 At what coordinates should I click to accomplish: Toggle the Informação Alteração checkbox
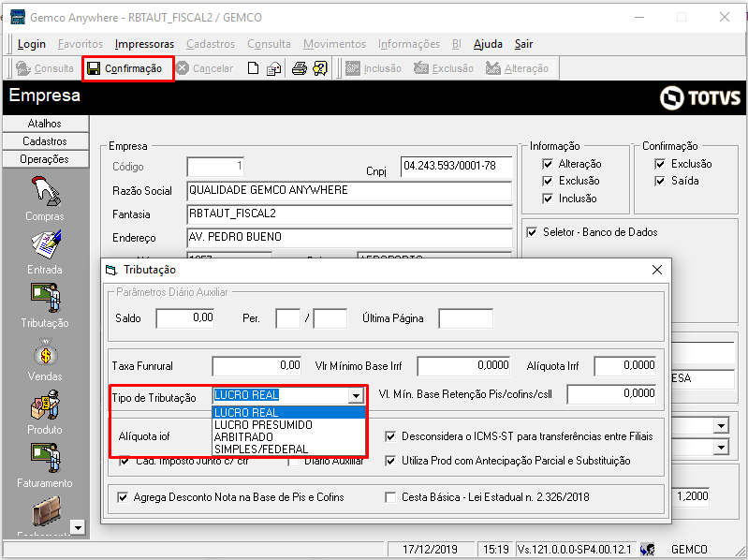point(548,164)
